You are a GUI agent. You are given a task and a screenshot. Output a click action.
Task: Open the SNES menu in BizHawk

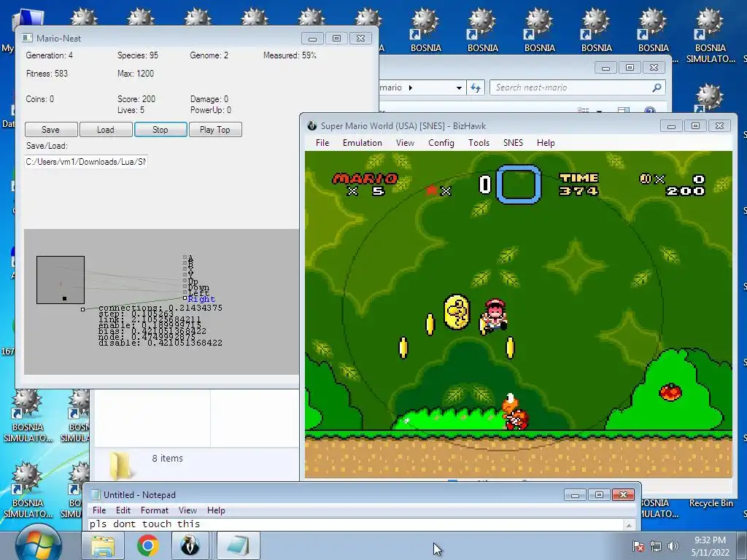[513, 143]
